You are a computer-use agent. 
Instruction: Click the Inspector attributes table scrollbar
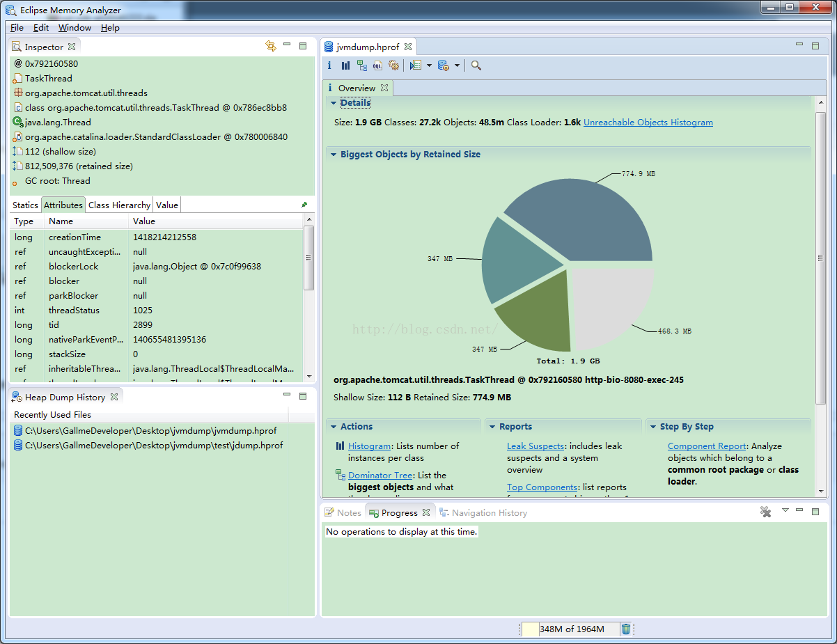coord(308,256)
